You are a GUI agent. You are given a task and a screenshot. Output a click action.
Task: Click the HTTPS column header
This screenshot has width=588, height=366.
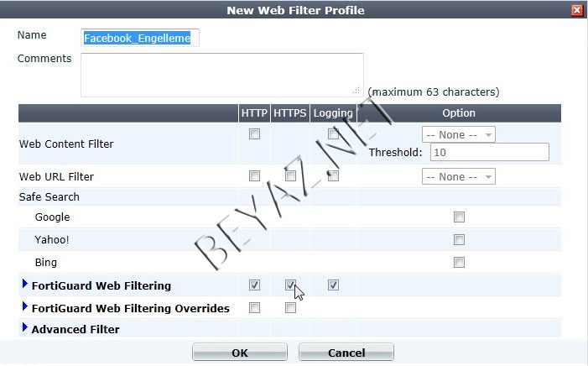[290, 113]
